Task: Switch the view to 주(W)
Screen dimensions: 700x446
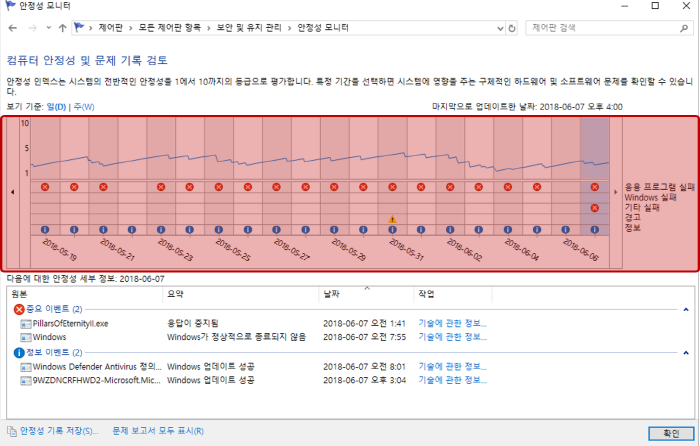Action: [84, 107]
